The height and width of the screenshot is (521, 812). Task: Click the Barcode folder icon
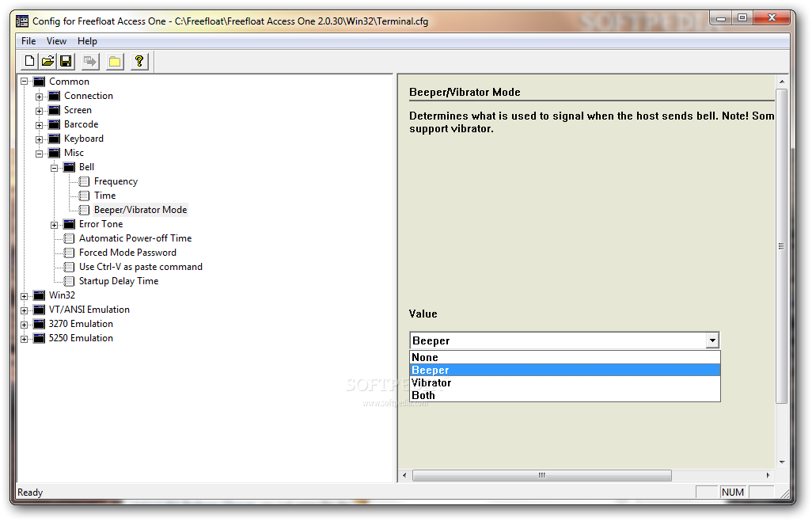click(x=55, y=125)
